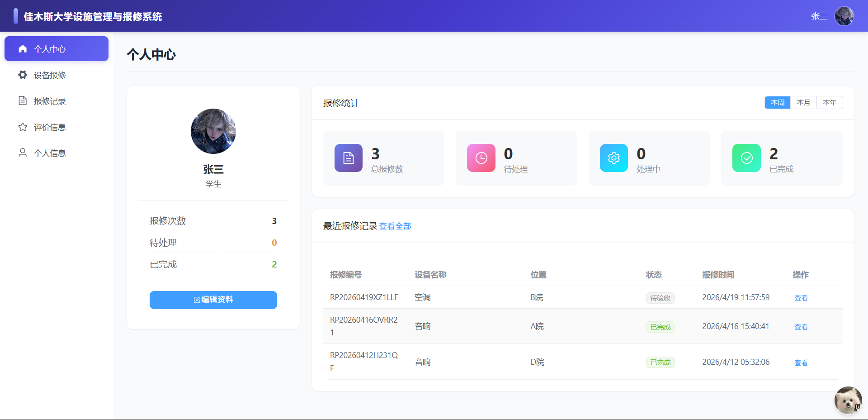The height and width of the screenshot is (420, 868).
Task: Click the green checkmark icon for 已完成
Action: tap(746, 158)
